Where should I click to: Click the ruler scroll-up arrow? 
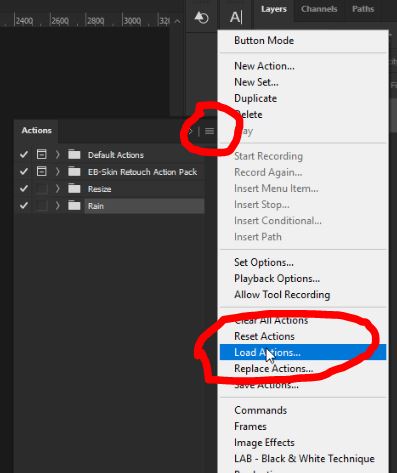pyautogui.click(x=177, y=21)
